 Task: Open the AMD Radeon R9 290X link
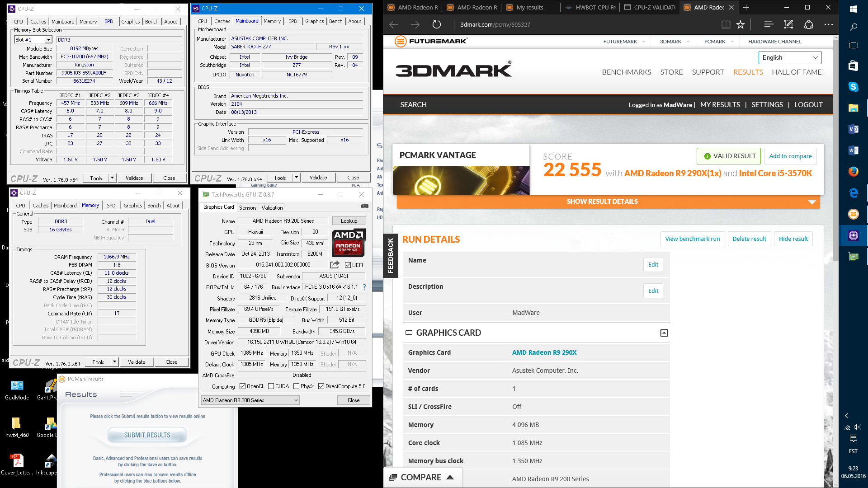(544, 352)
